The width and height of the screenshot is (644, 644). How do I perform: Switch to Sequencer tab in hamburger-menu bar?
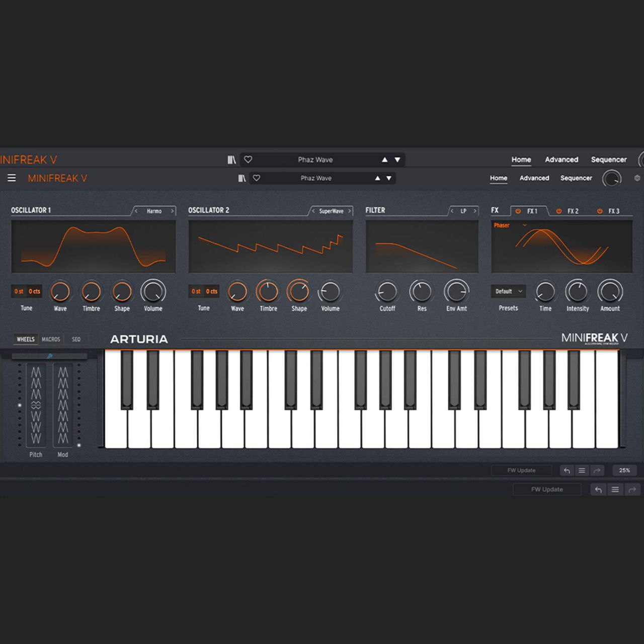click(576, 178)
